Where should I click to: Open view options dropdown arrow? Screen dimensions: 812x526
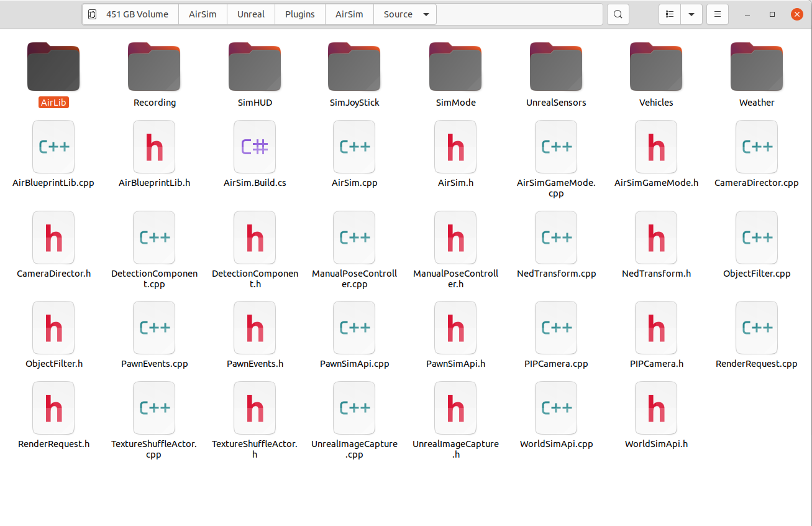[x=691, y=14]
